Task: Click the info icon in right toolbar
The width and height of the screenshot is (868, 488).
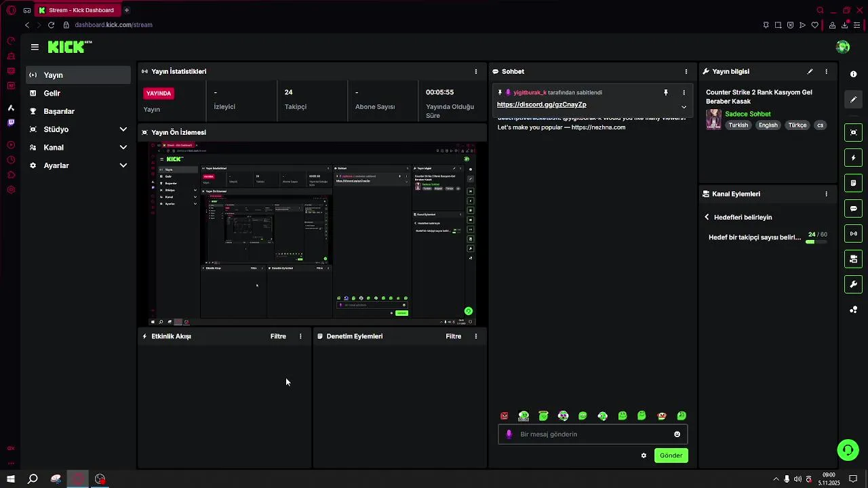Action: point(853,75)
